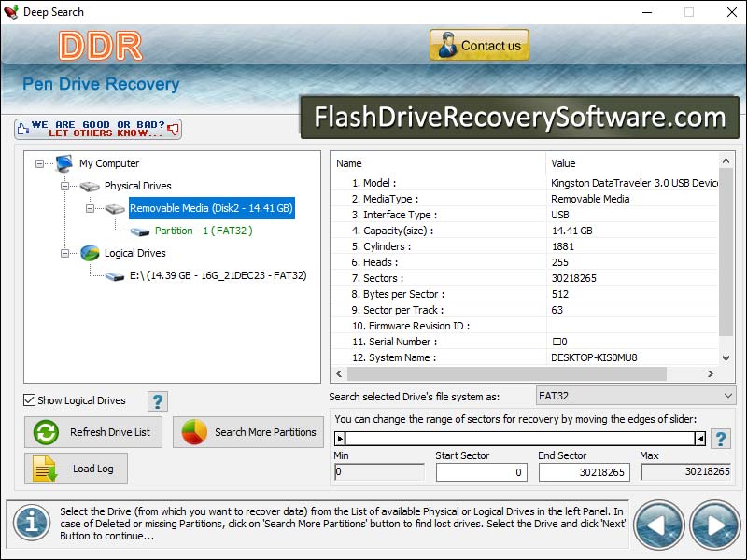Click the Next arrow navigation button
Image resolution: width=747 pixels, height=560 pixels.
click(714, 525)
